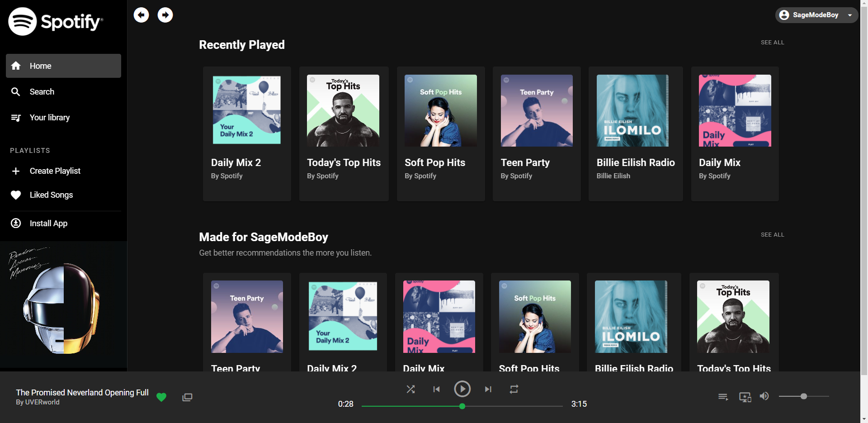Toggle shuffle playback

pos(410,389)
